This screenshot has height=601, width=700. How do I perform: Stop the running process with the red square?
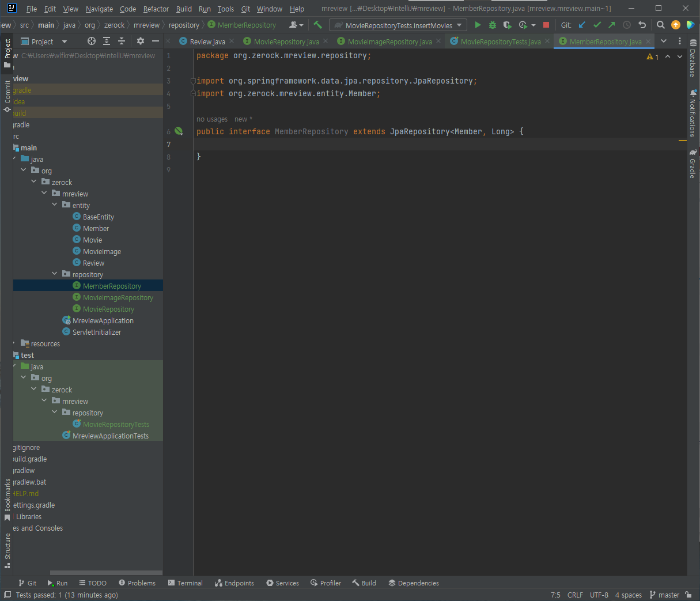546,25
